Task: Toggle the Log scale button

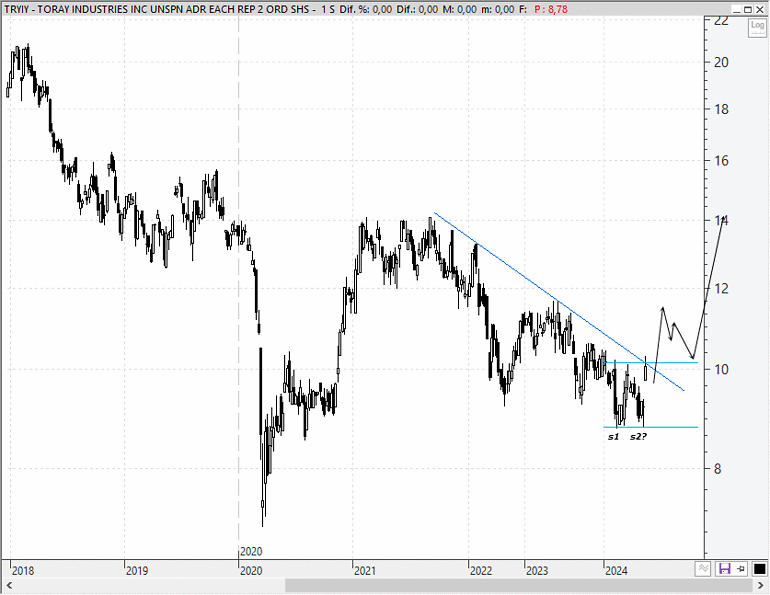Action: point(757,28)
